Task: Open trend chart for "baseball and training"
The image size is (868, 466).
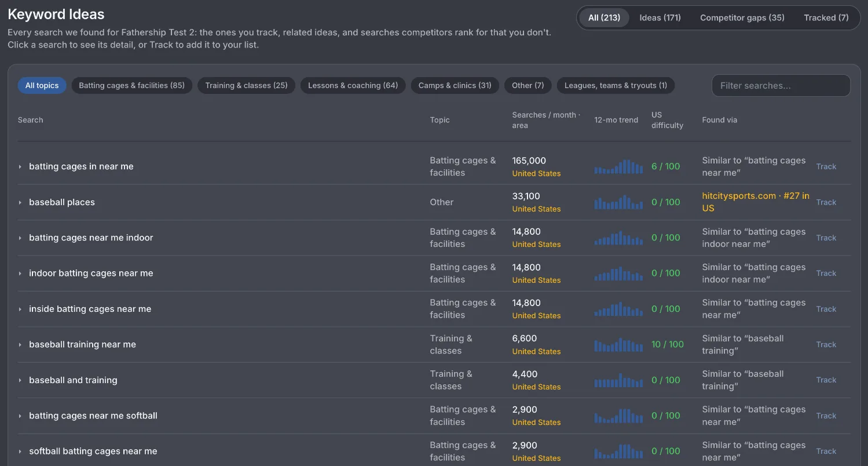Action: point(618,380)
